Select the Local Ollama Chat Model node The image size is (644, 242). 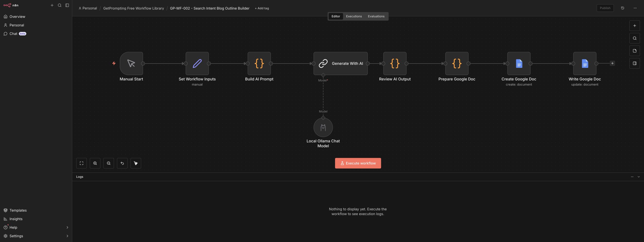(323, 127)
